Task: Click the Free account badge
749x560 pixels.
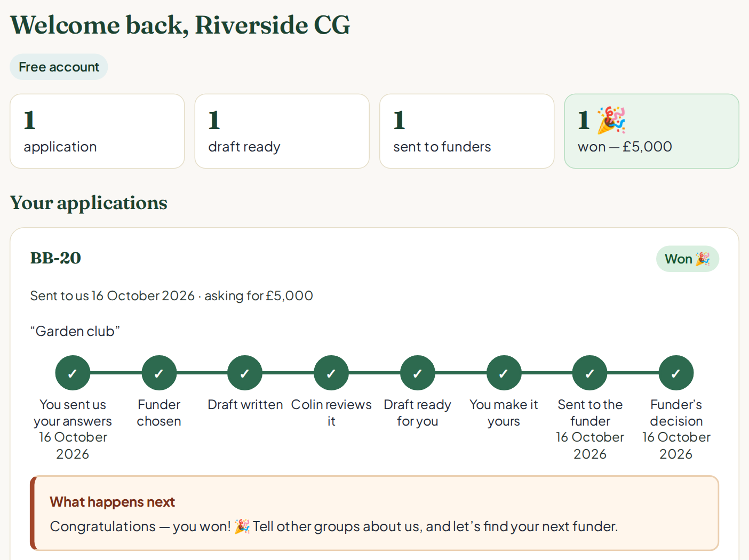Action: click(x=59, y=67)
